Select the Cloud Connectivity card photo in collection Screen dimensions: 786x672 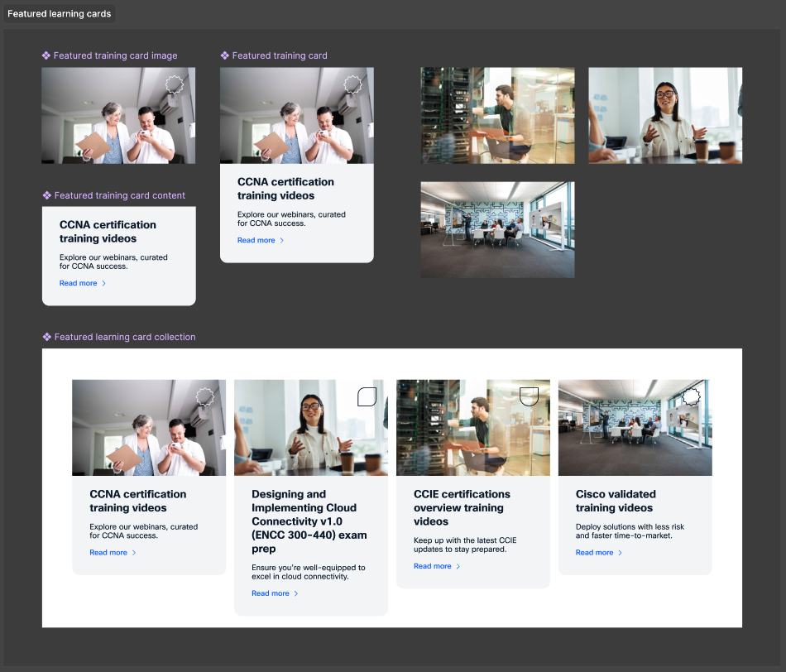point(311,428)
